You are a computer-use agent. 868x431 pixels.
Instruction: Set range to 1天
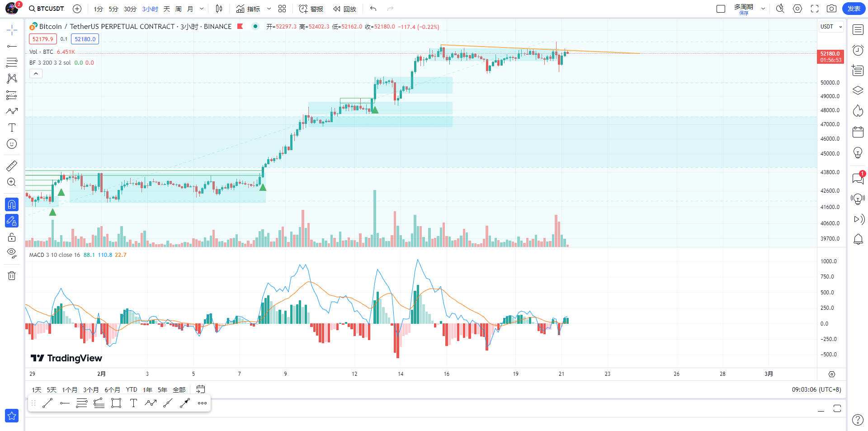tap(36, 389)
